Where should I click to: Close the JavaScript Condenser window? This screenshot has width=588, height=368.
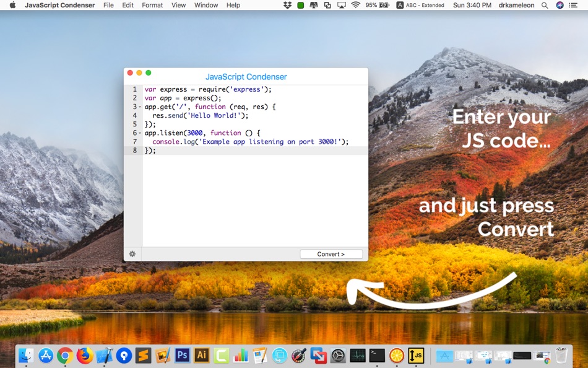click(x=130, y=73)
